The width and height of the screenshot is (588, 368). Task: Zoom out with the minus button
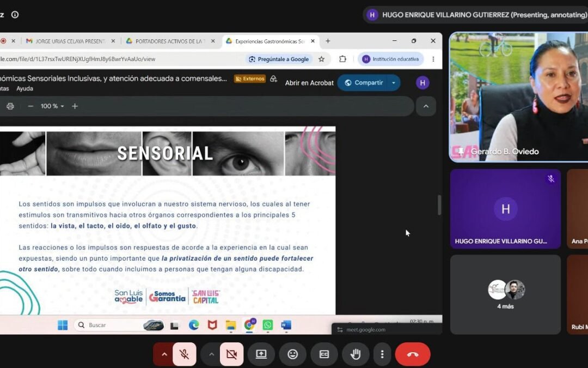30,106
